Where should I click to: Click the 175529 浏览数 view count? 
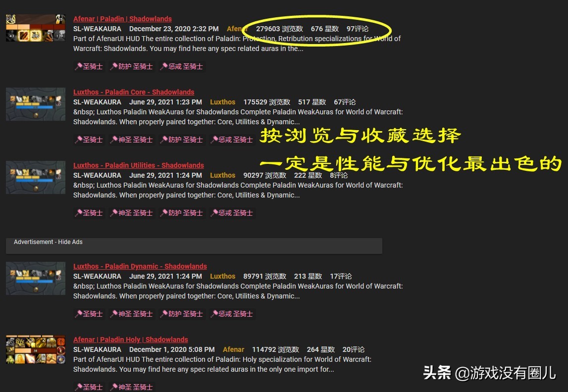[267, 102]
